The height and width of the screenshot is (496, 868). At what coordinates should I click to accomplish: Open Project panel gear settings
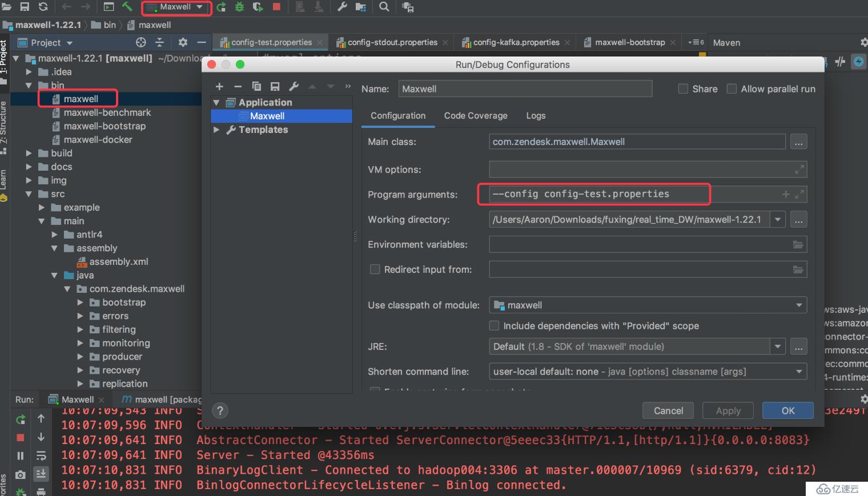pos(183,42)
